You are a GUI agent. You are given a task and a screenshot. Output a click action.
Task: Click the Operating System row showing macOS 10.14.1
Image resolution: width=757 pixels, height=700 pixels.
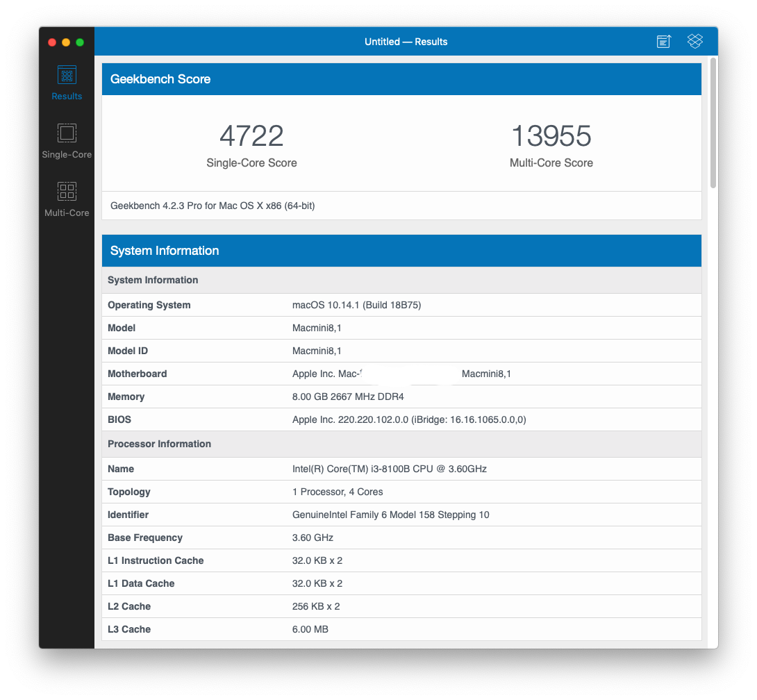(x=401, y=305)
